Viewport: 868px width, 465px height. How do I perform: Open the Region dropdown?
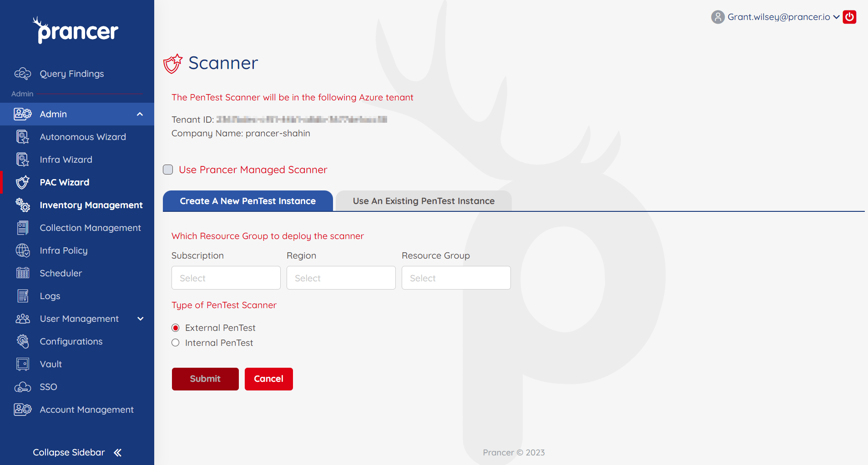[x=341, y=278]
